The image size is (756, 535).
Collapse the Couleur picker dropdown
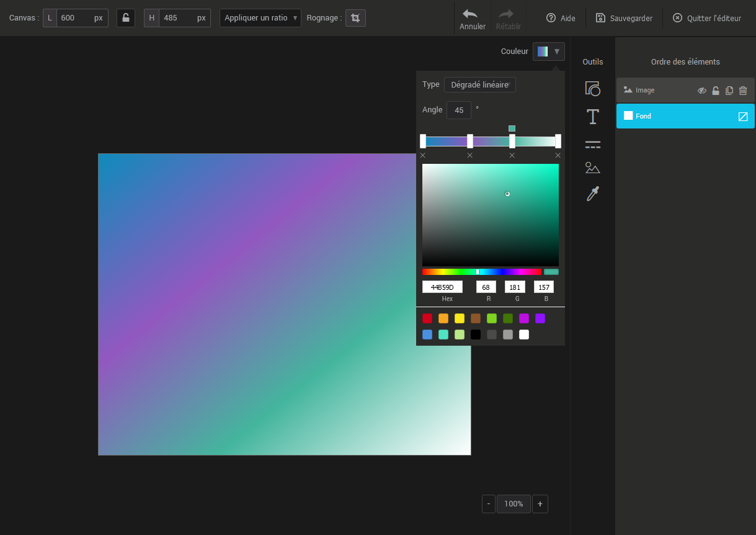click(549, 52)
